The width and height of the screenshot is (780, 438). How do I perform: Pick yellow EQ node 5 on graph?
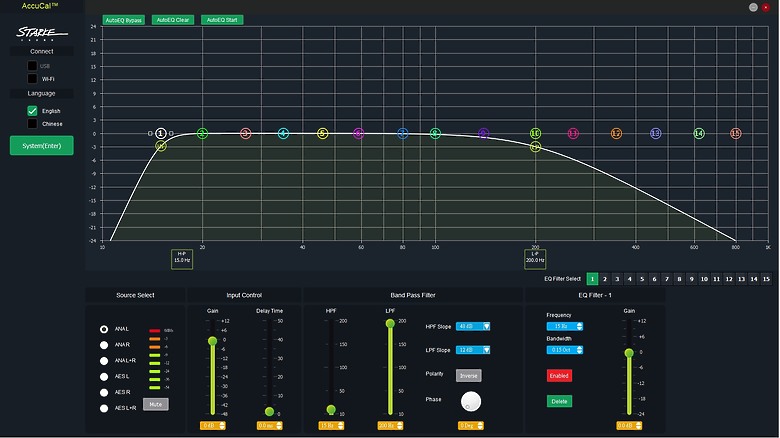(322, 133)
